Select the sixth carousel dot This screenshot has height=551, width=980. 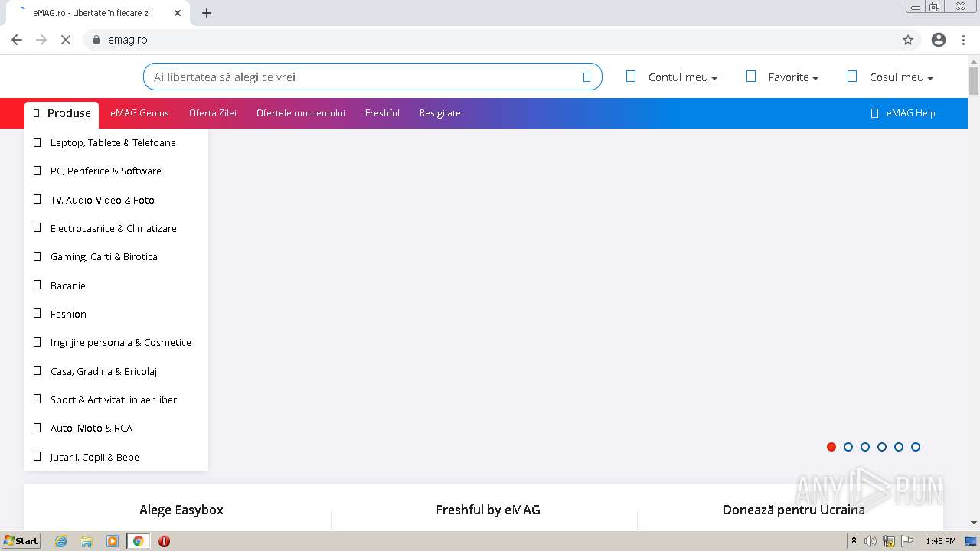click(916, 447)
